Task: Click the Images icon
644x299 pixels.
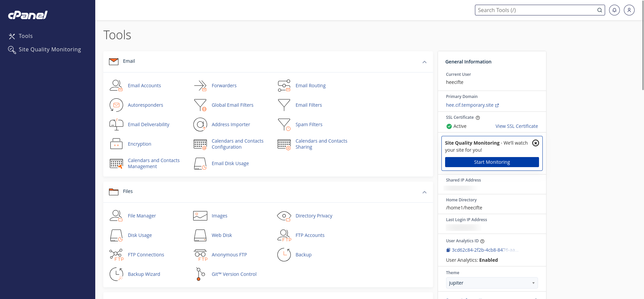Action: (x=200, y=216)
